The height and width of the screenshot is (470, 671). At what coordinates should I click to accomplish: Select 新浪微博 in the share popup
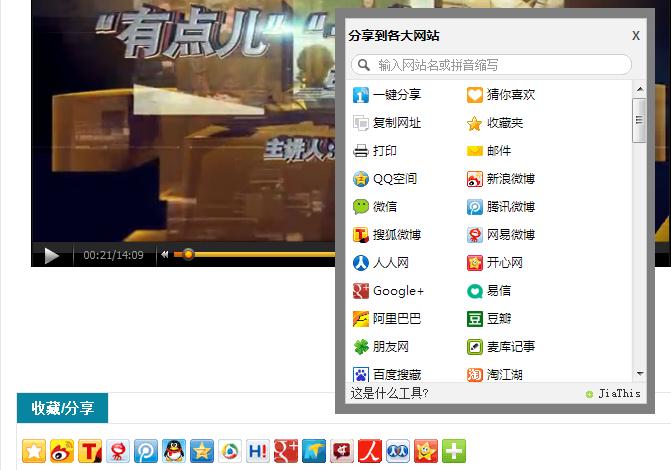[x=510, y=179]
